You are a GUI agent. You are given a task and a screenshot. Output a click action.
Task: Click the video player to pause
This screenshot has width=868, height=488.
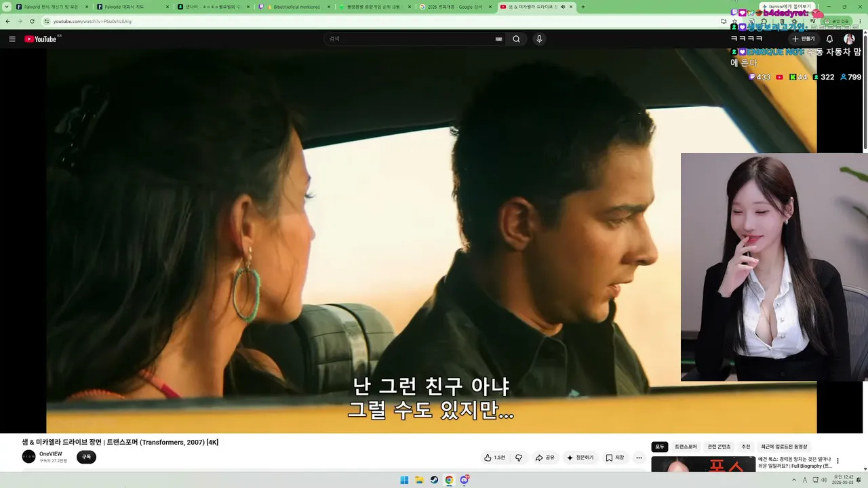(x=431, y=241)
